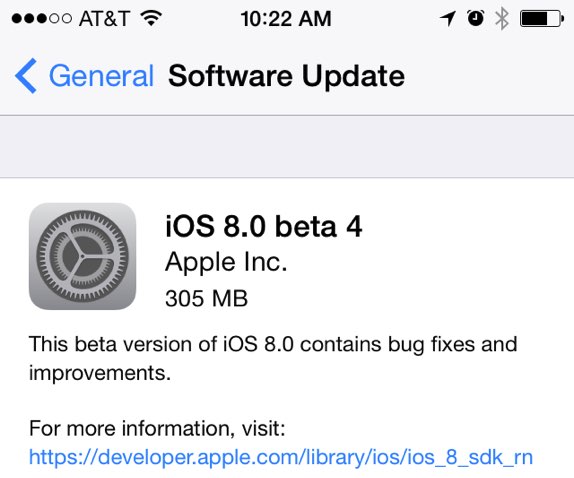Tap the Apple Inc. publisher text
Viewport: 574px width, 478px height.
(x=226, y=263)
